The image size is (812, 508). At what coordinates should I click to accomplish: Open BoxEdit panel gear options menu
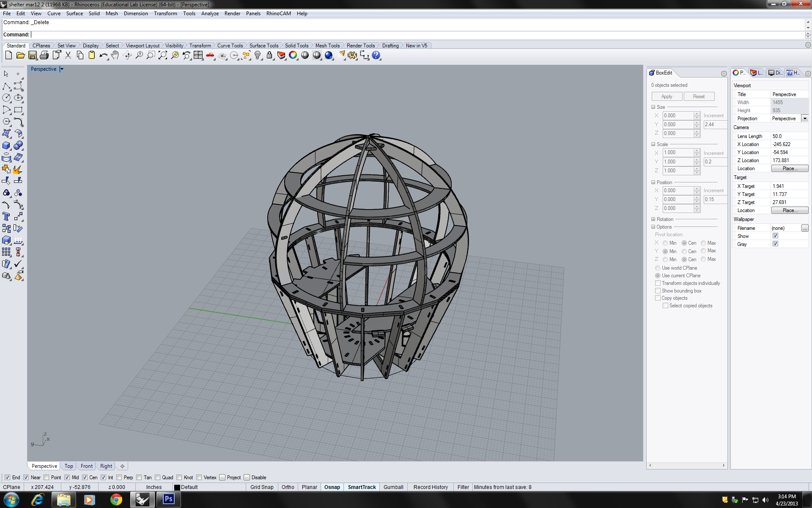(x=724, y=74)
